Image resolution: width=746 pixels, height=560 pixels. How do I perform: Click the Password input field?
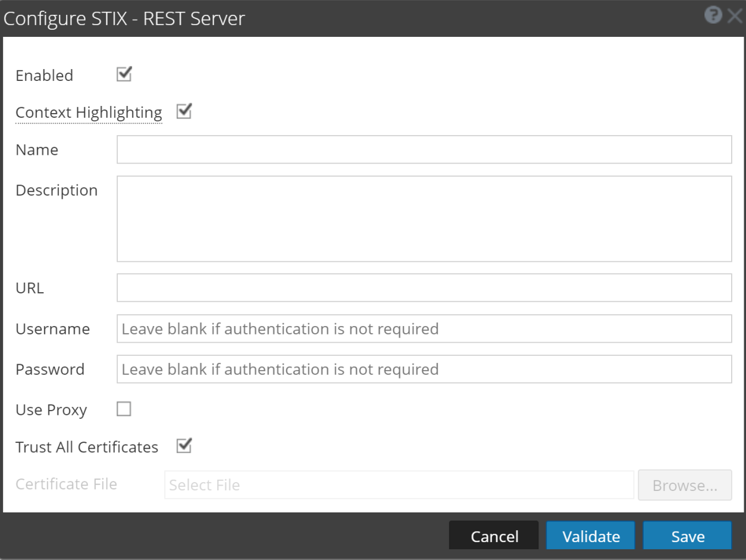(424, 370)
